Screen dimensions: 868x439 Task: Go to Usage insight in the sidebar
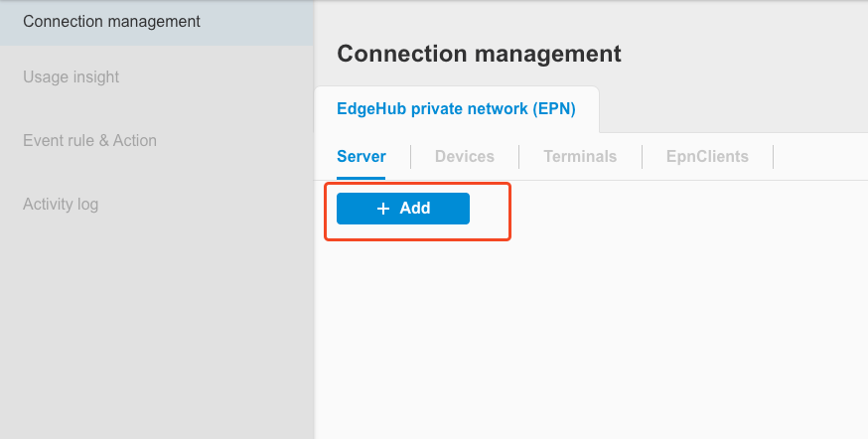click(71, 77)
